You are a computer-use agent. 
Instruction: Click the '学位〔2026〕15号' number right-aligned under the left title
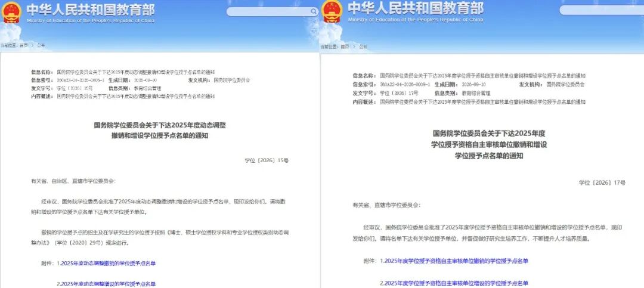(x=267, y=160)
